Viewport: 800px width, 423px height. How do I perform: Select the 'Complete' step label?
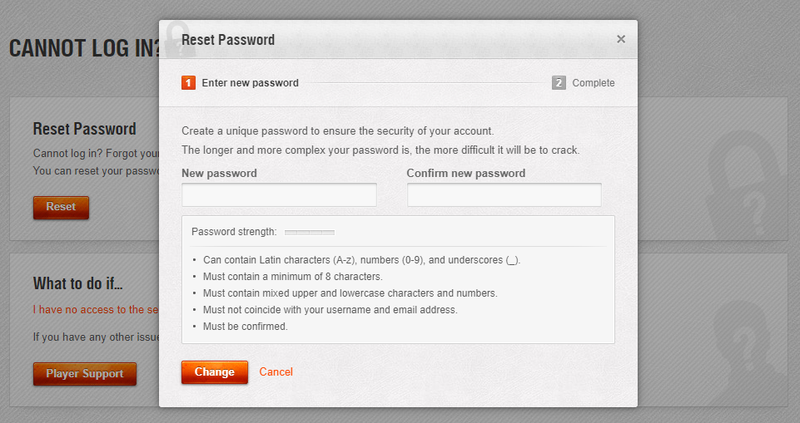(x=593, y=83)
